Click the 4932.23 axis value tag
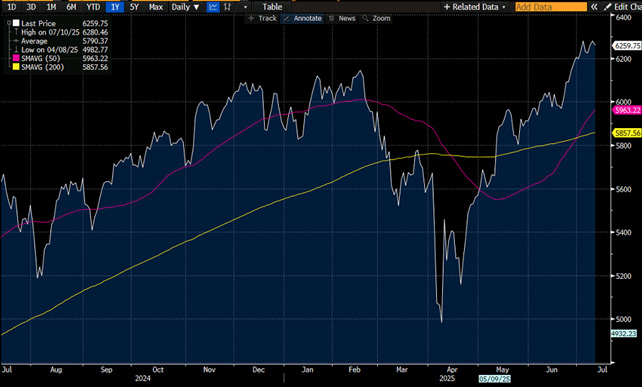The height and width of the screenshot is (387, 642). [x=624, y=333]
